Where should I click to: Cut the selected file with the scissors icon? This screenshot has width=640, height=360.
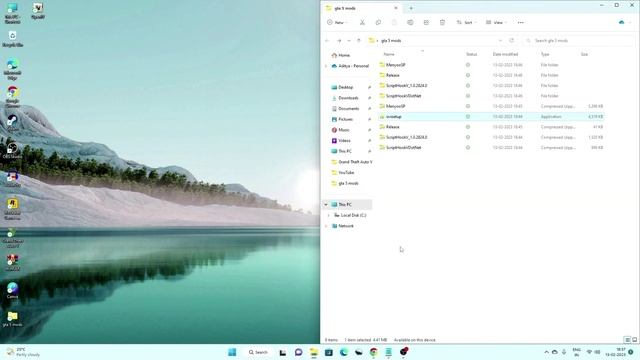(x=362, y=22)
